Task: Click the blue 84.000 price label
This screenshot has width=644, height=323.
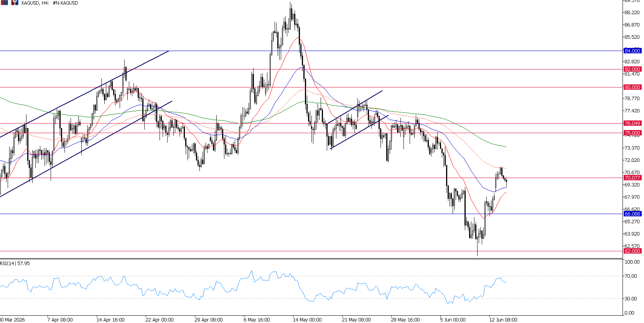Action: point(632,51)
